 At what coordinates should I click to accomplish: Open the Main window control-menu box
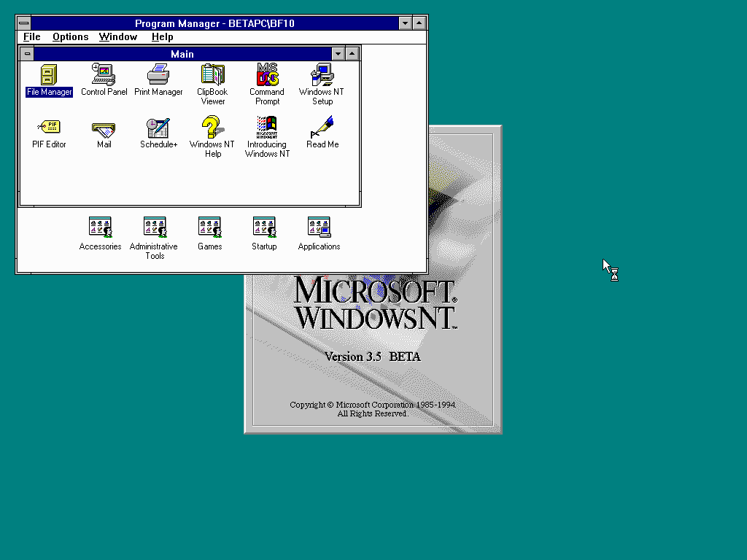tap(27, 54)
